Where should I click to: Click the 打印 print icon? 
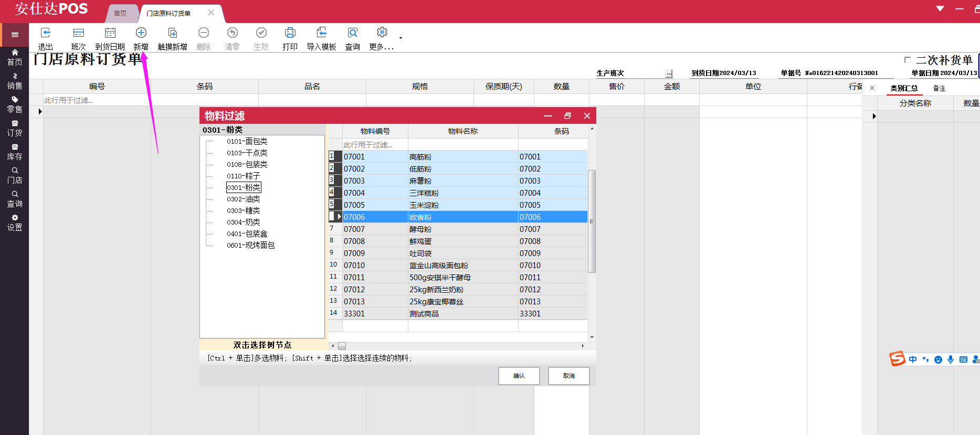point(290,33)
